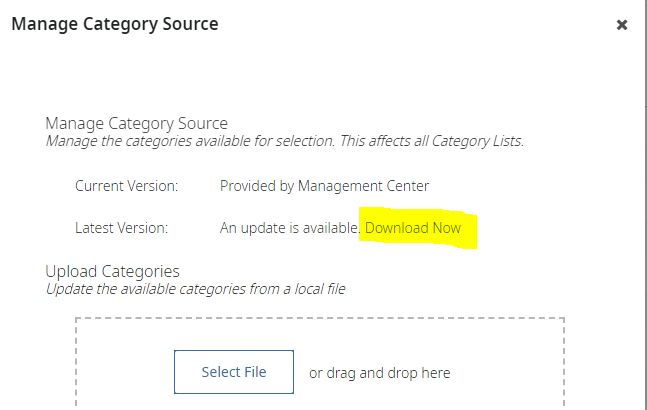Viewport: 647px width, 410px height.
Task: Click the An update is available message
Action: [289, 228]
